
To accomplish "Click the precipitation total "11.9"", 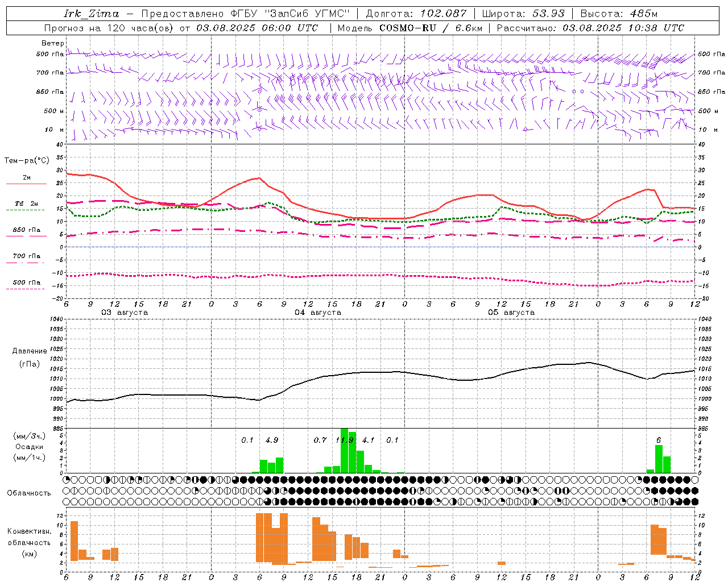I will [345, 440].
